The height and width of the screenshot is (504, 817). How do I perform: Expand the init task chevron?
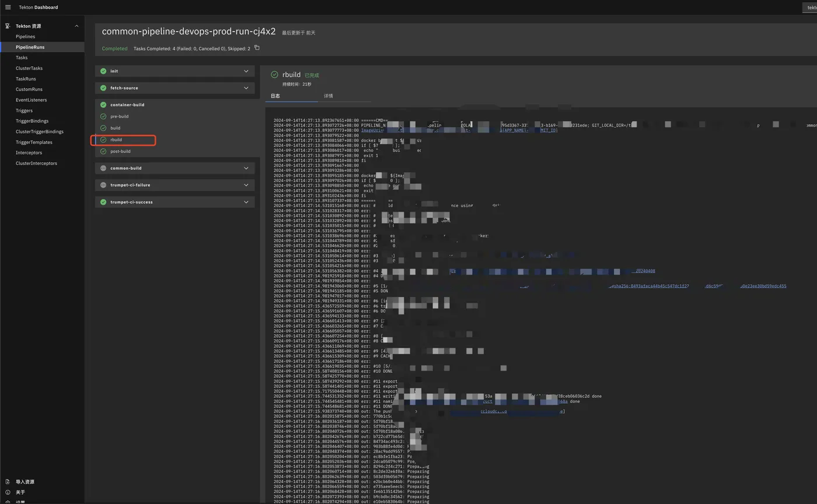click(x=246, y=71)
